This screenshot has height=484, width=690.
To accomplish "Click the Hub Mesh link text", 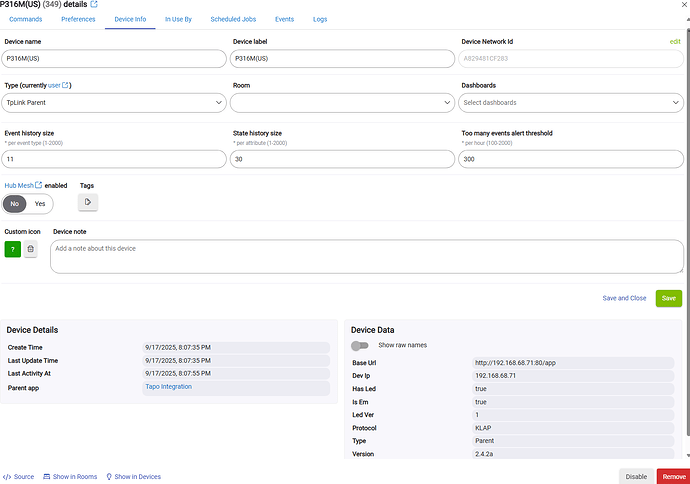I will pos(19,186).
